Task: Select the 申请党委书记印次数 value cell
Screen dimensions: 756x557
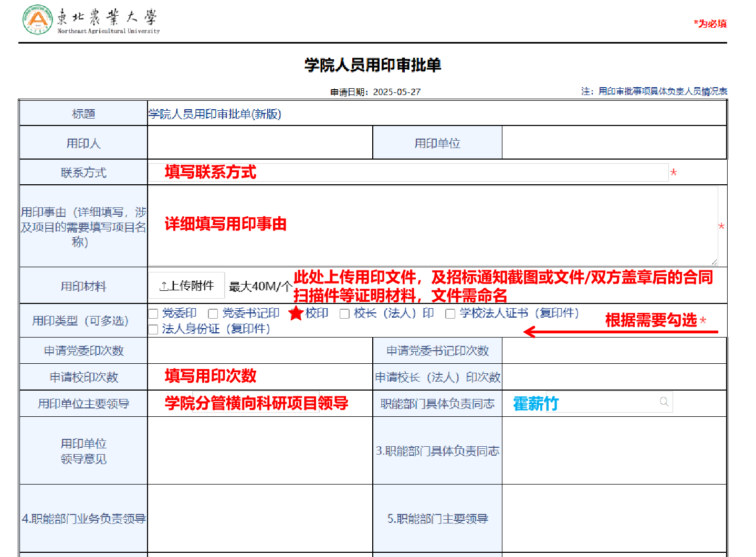Action: [x=614, y=351]
